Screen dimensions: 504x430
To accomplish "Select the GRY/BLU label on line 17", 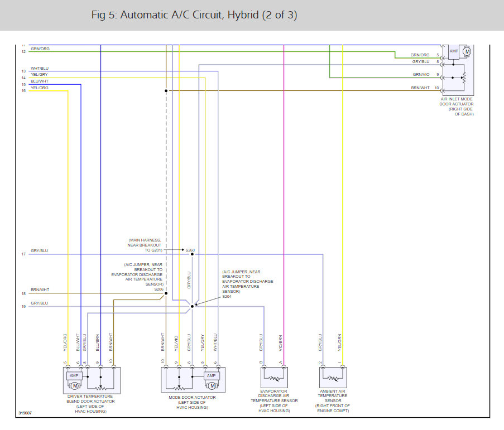I will click(x=39, y=251).
